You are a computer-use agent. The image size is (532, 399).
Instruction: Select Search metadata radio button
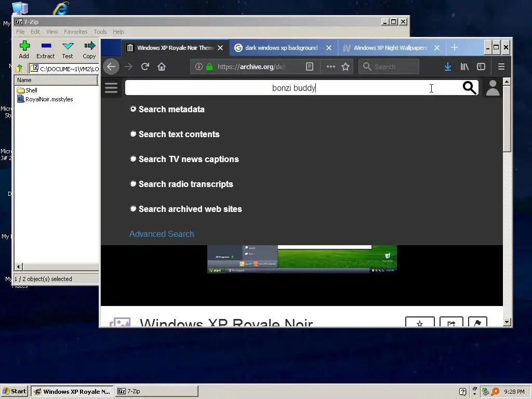coord(133,109)
